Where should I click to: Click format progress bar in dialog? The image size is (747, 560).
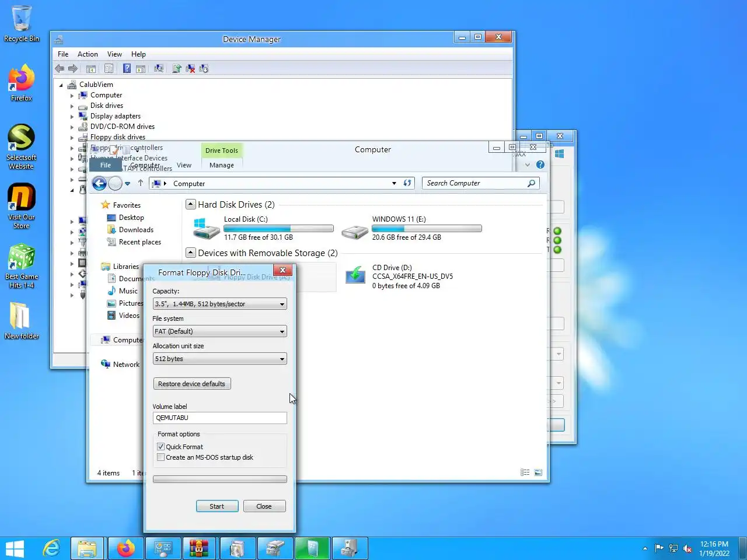point(219,480)
